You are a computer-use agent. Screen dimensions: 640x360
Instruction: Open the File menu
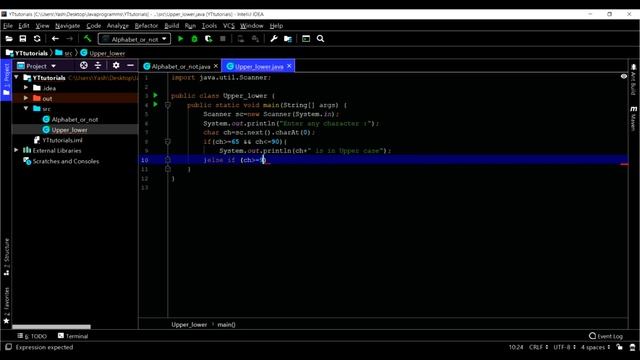[x=8, y=25]
